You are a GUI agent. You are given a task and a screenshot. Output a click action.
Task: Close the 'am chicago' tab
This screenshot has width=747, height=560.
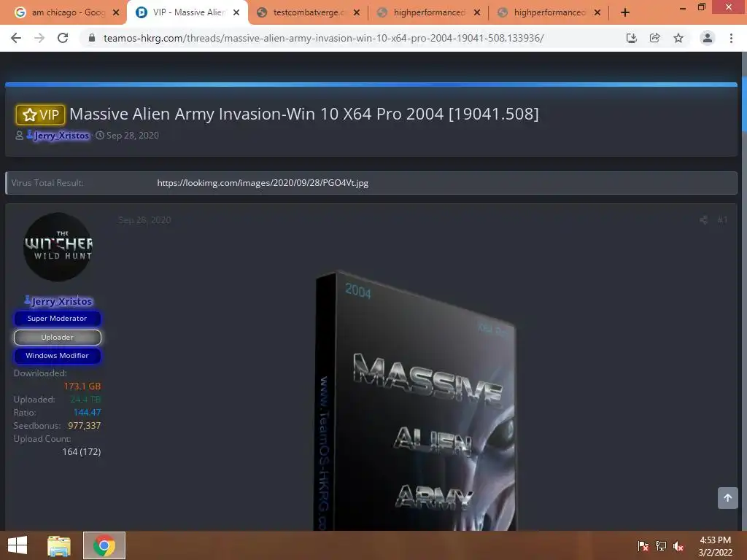coord(116,12)
